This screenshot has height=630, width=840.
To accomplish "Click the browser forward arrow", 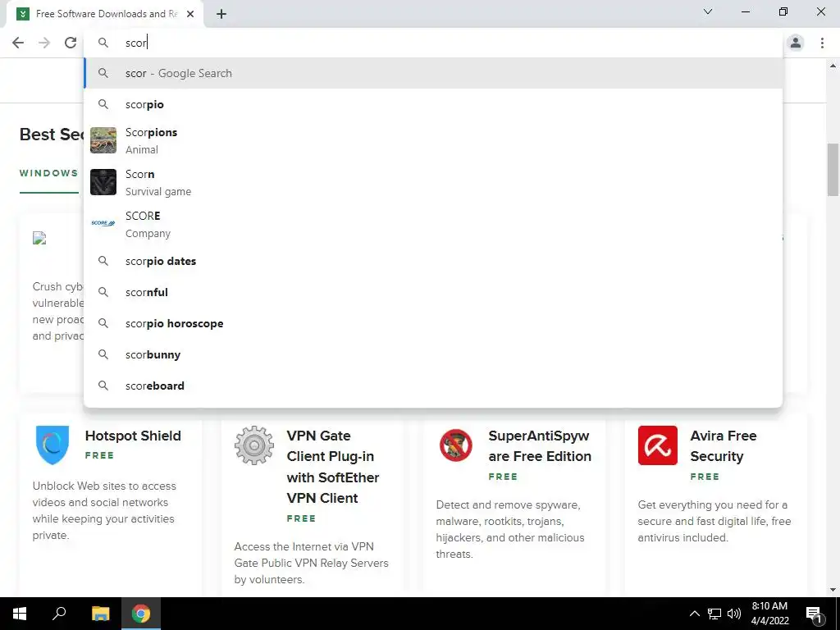I will [44, 43].
